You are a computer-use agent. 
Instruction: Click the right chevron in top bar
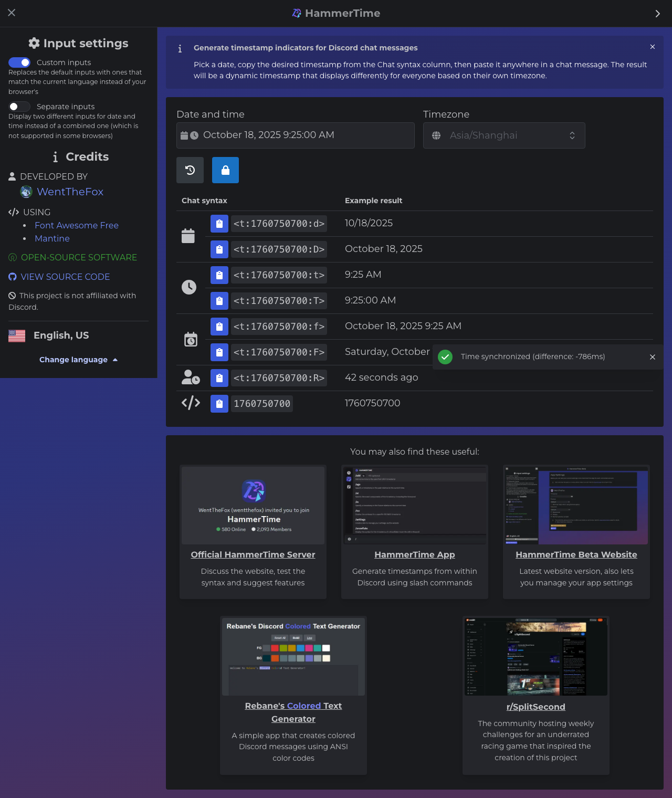657,14
